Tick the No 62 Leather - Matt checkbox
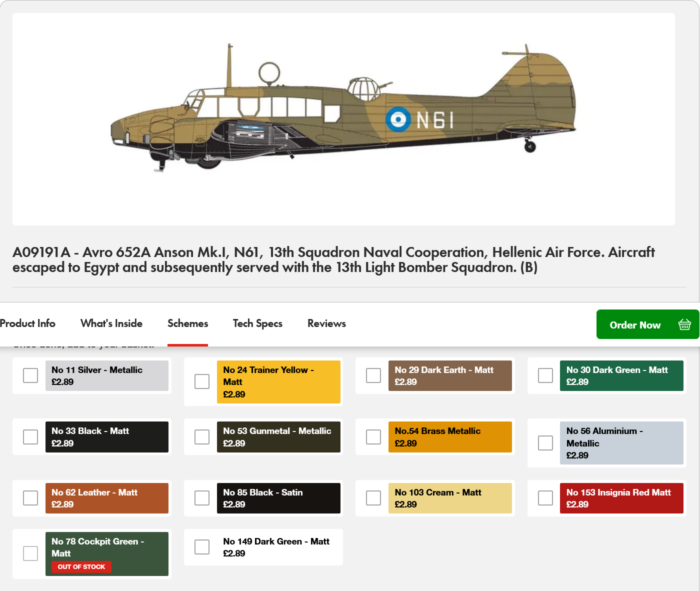Viewport: 700px width, 591px height. pos(30,498)
